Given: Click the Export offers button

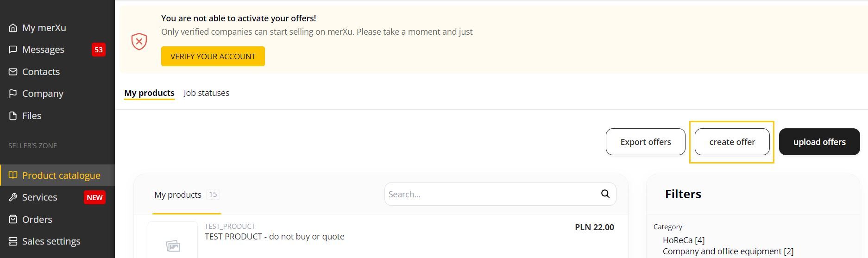Looking at the screenshot, I should coord(646,142).
